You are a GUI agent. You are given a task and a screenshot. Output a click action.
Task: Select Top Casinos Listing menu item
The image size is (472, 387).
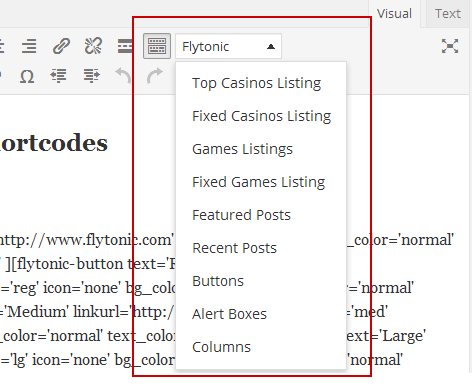(x=261, y=83)
